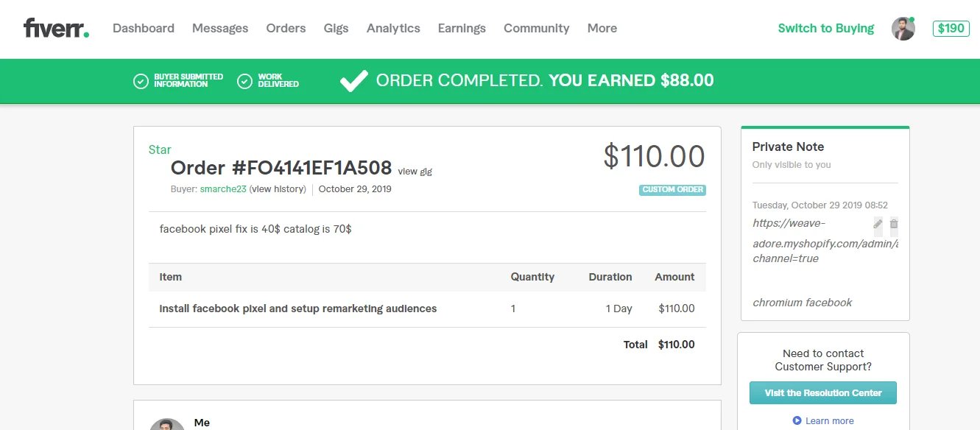Open the Messages tab
980x430 pixels.
point(220,29)
